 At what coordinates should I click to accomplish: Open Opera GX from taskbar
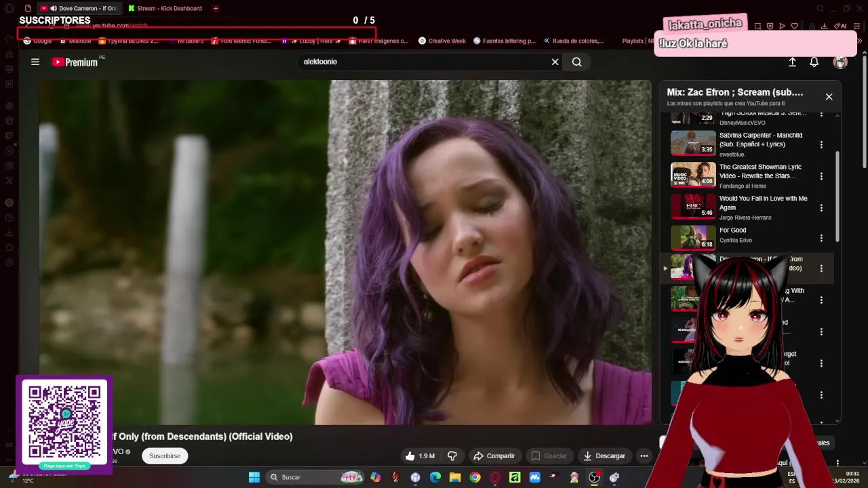(495, 477)
